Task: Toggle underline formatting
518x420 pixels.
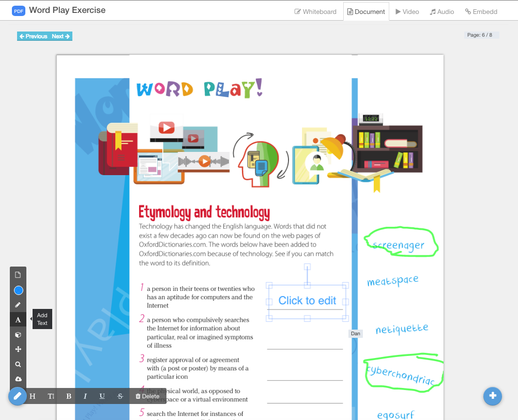Action: coord(102,396)
